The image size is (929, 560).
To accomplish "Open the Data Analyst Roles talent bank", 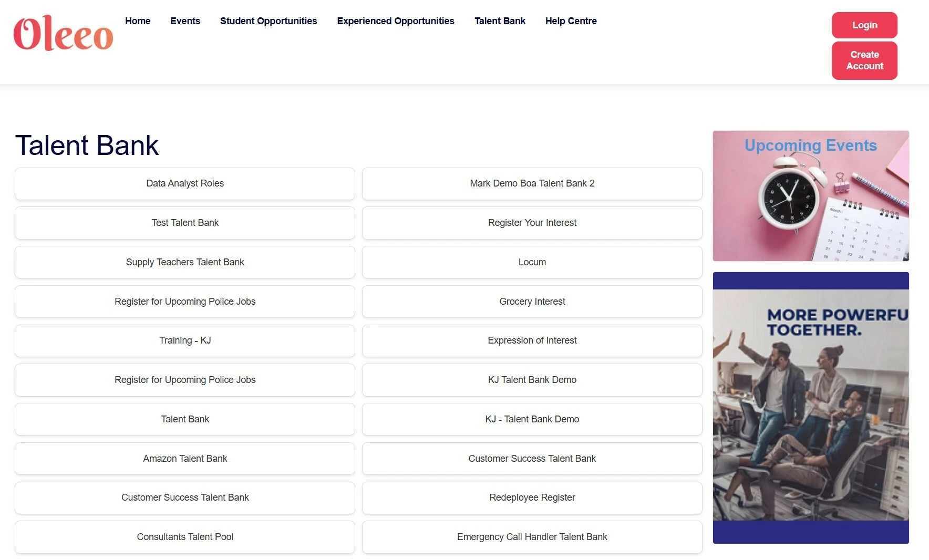I will 185,184.
